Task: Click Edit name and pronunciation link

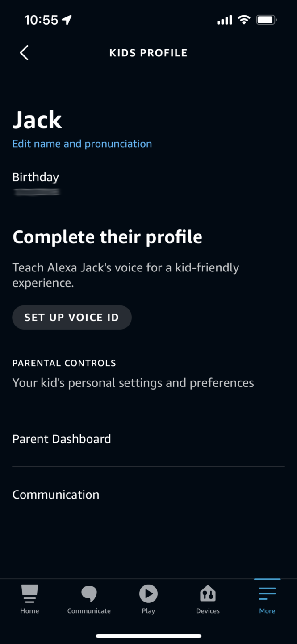Action: [82, 144]
